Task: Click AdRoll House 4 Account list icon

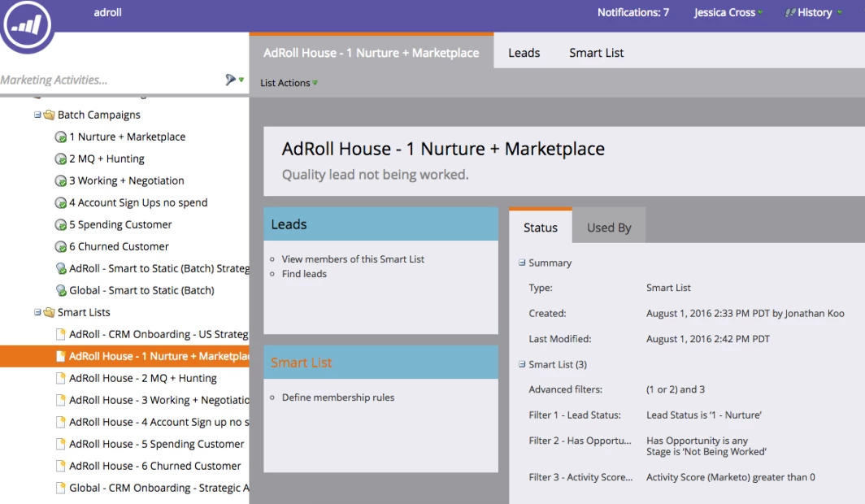Action: [x=61, y=423]
